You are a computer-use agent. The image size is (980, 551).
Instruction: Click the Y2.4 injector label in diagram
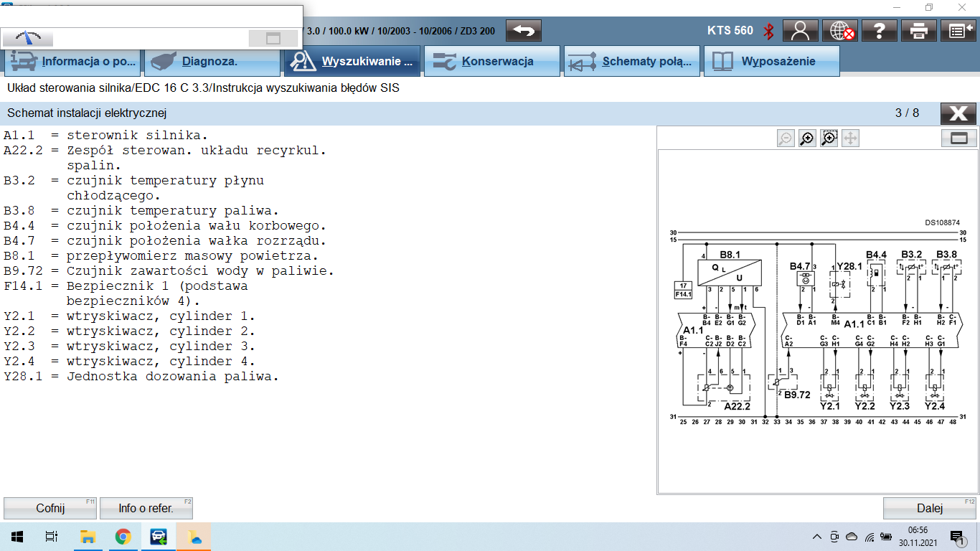[x=935, y=406]
